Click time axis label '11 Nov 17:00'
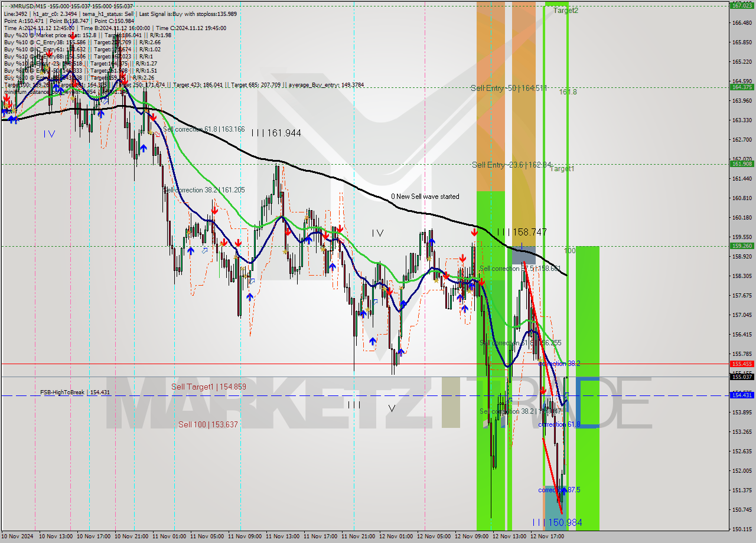Screen dimensions: 756x543 (320, 537)
